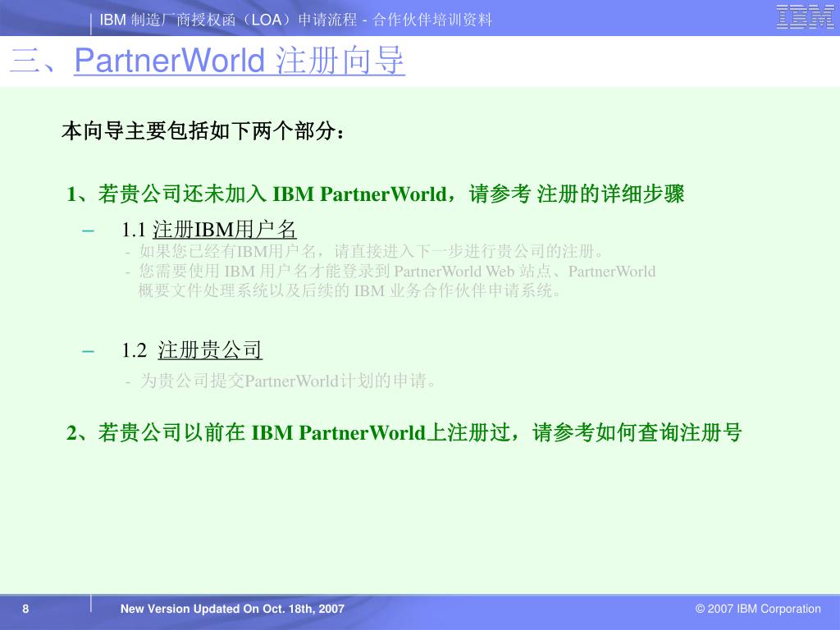Click the dash bullet beside 1.1

pos(88,231)
